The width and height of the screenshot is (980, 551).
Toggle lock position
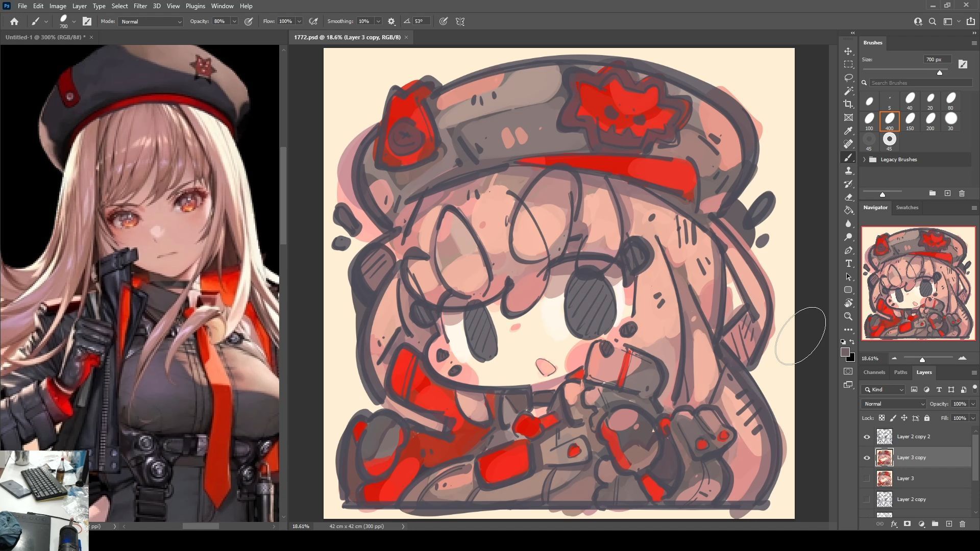click(904, 418)
